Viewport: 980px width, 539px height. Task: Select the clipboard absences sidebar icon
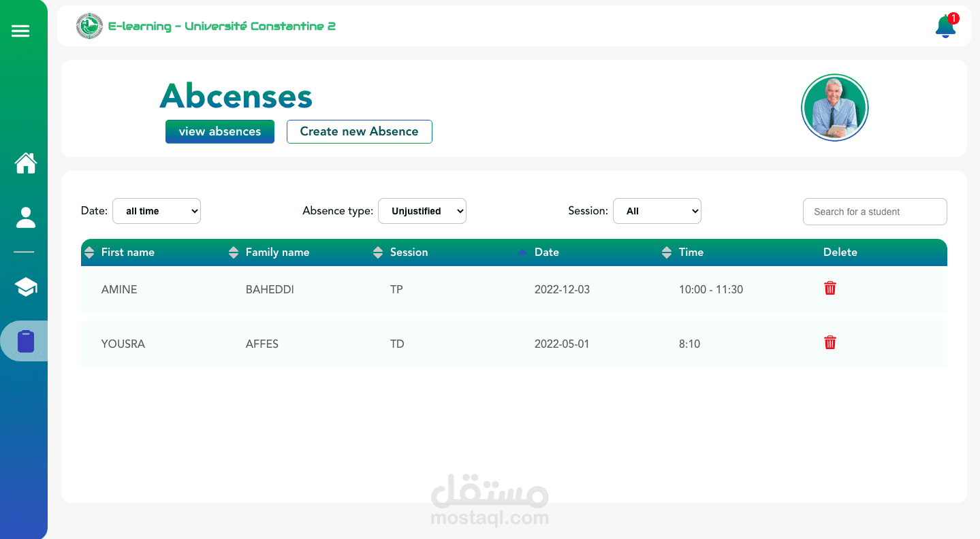click(x=26, y=341)
